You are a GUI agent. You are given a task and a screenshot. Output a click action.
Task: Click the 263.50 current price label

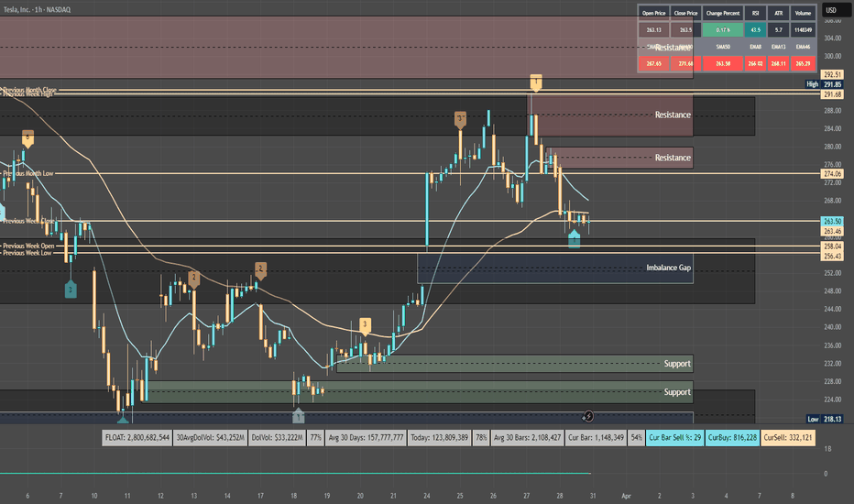[x=832, y=221]
